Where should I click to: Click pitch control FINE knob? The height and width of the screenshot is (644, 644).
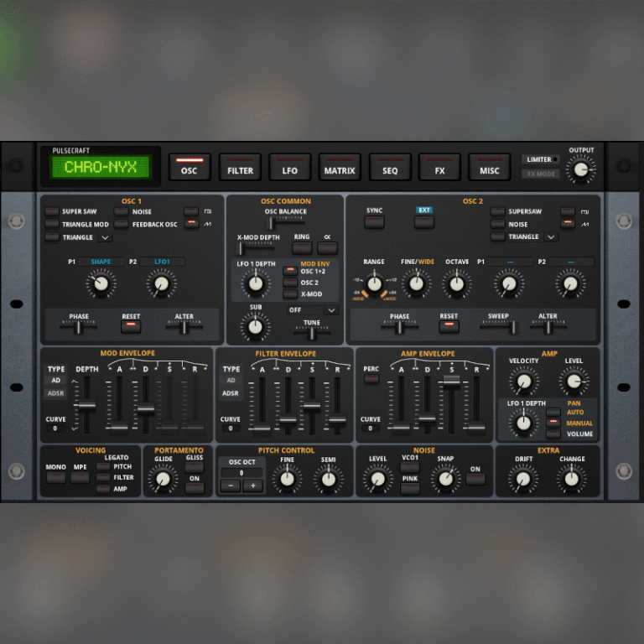point(287,479)
